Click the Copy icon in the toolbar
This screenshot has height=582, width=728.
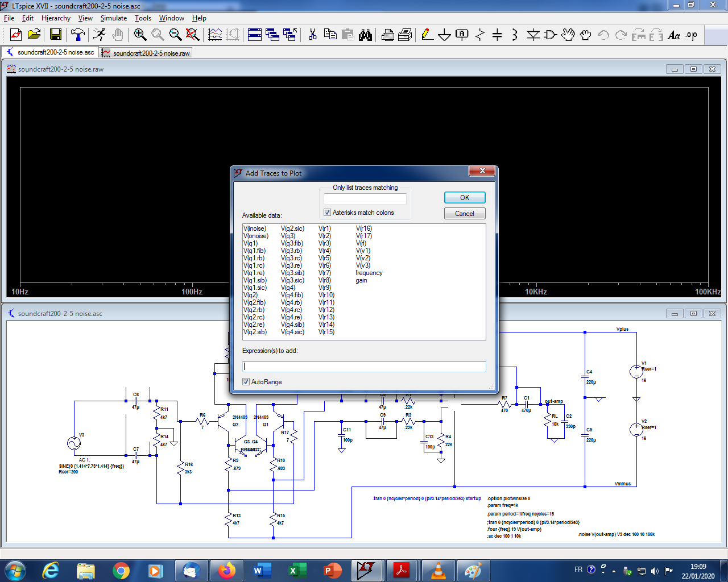[x=330, y=35]
